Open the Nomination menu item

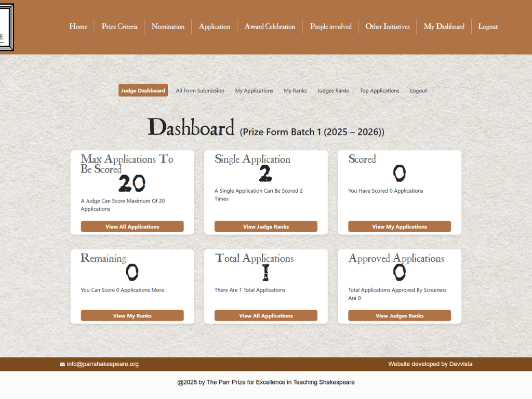(168, 26)
